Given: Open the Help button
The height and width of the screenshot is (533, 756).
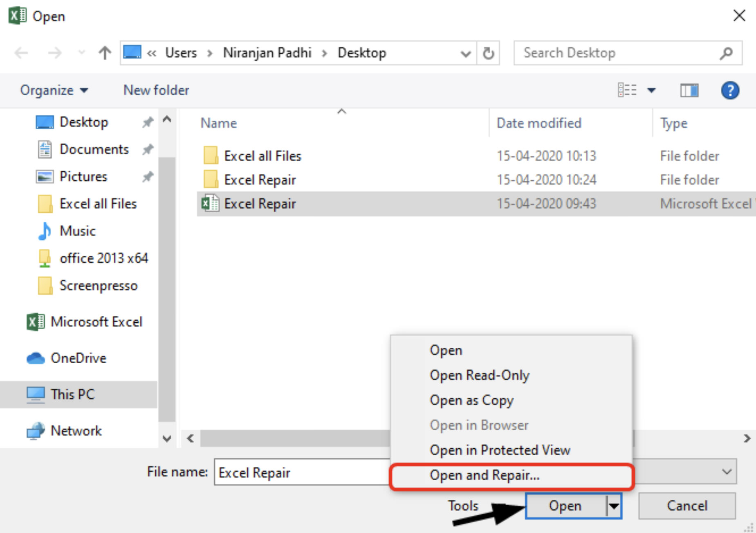Looking at the screenshot, I should [730, 90].
